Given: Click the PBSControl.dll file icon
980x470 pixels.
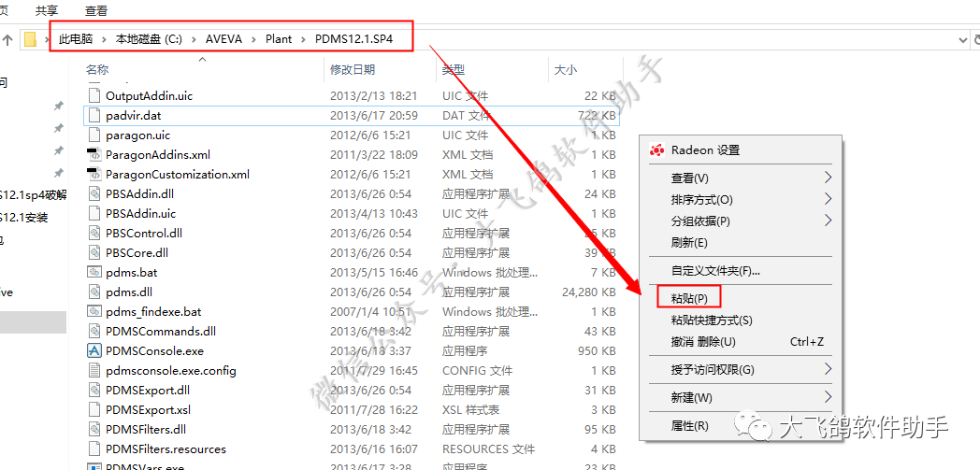Looking at the screenshot, I should coord(94,233).
